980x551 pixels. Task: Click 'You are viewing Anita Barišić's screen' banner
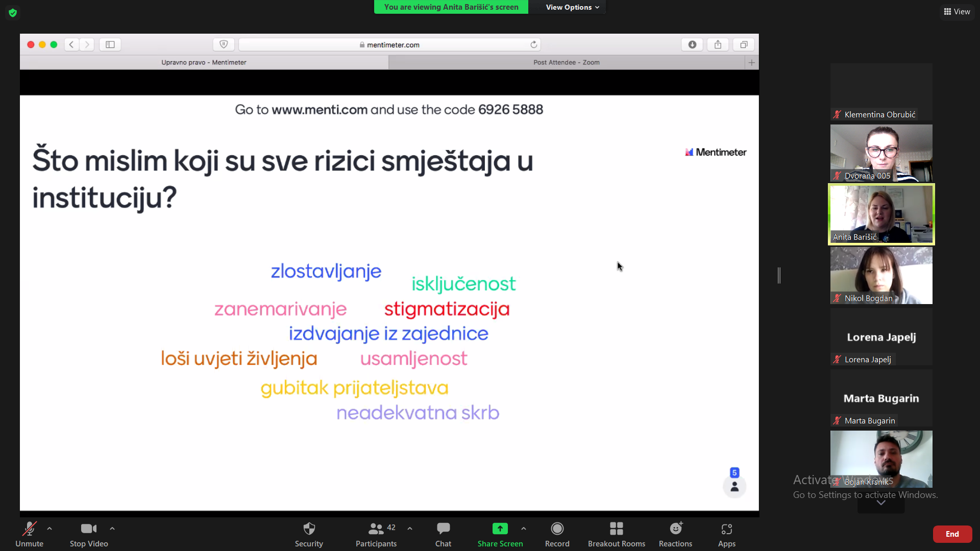coord(451,7)
